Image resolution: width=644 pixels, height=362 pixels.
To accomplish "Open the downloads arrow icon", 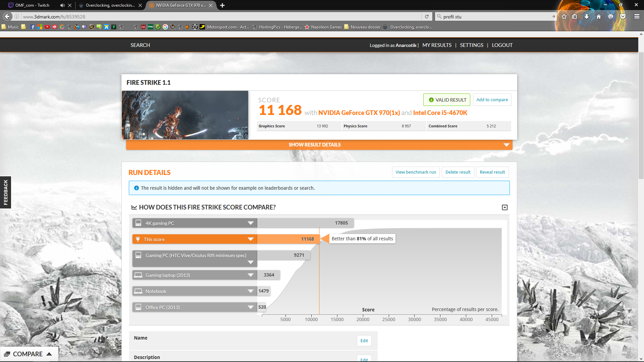I will 587,16.
